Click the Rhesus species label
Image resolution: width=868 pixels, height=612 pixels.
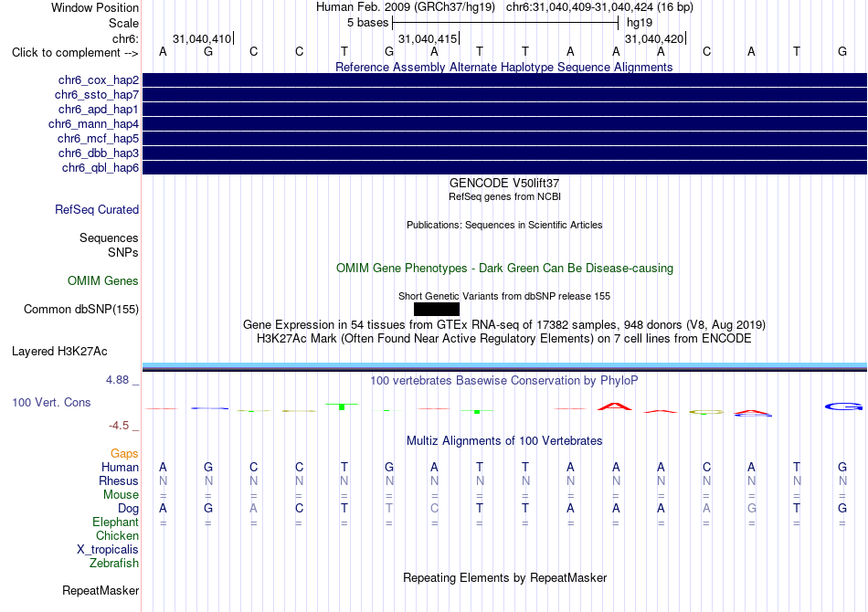coord(119,481)
